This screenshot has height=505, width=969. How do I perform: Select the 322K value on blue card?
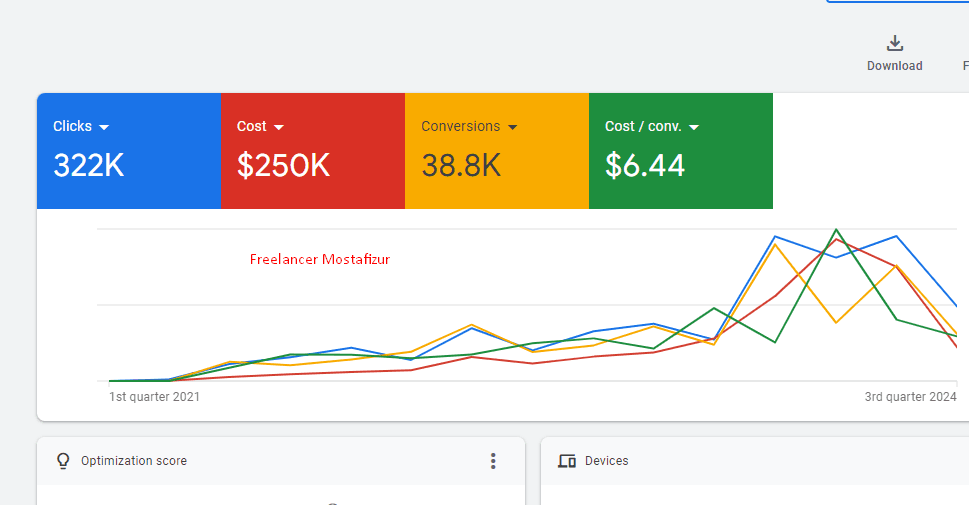coord(89,166)
